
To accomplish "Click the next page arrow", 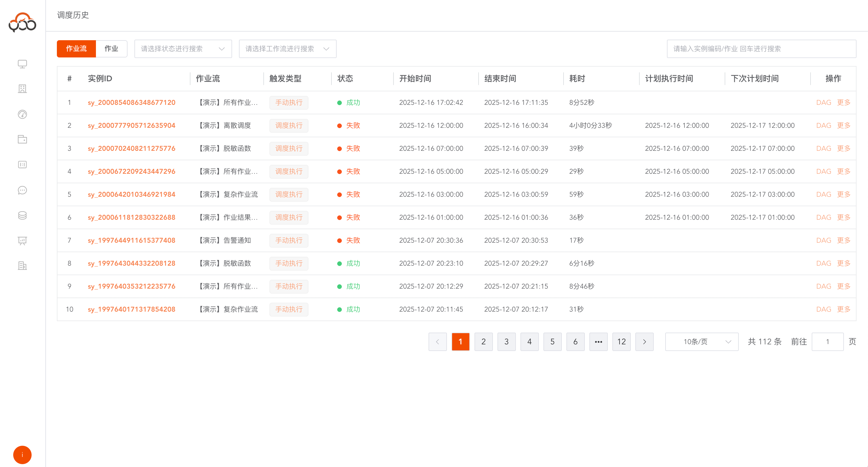I will point(644,342).
